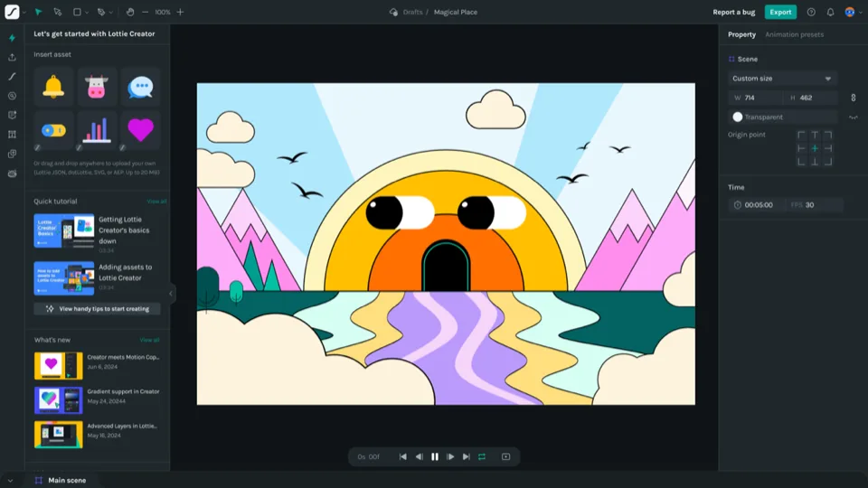Click the animate background keyframe icon
Screen dimensions: 868x488
(x=853, y=117)
